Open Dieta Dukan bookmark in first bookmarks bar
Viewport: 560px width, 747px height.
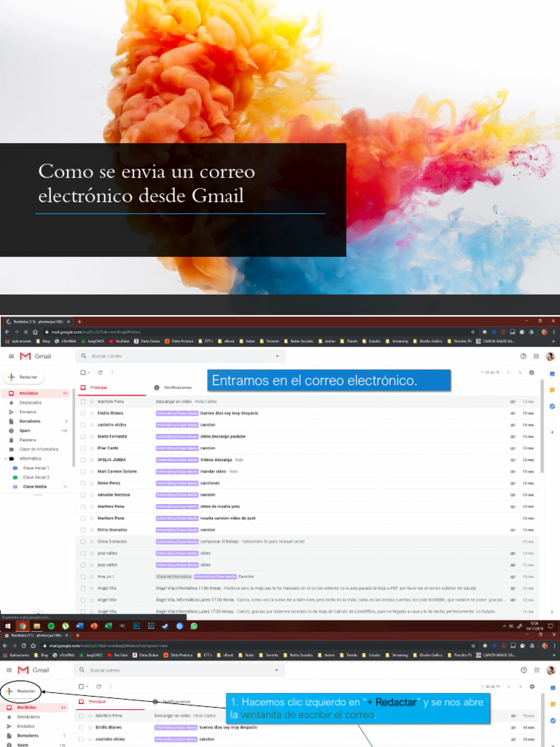[x=147, y=341]
